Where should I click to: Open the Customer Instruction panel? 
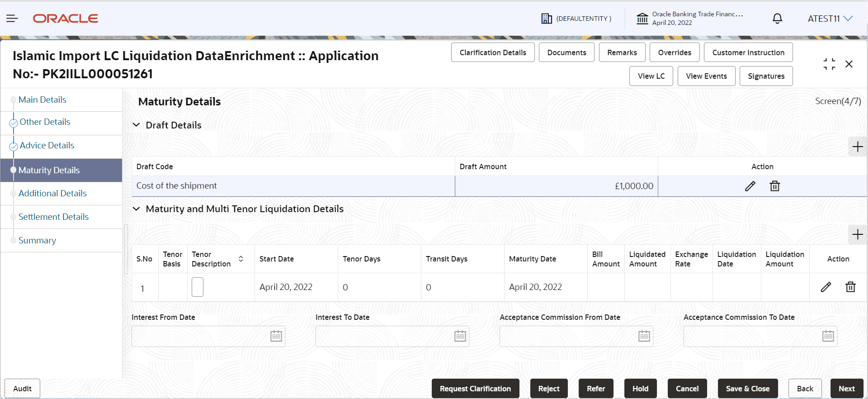[748, 52]
